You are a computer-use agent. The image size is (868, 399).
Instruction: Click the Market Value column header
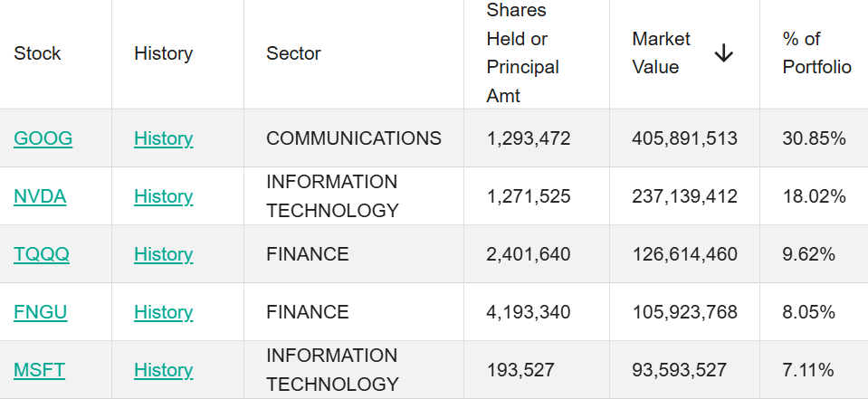pos(661,53)
